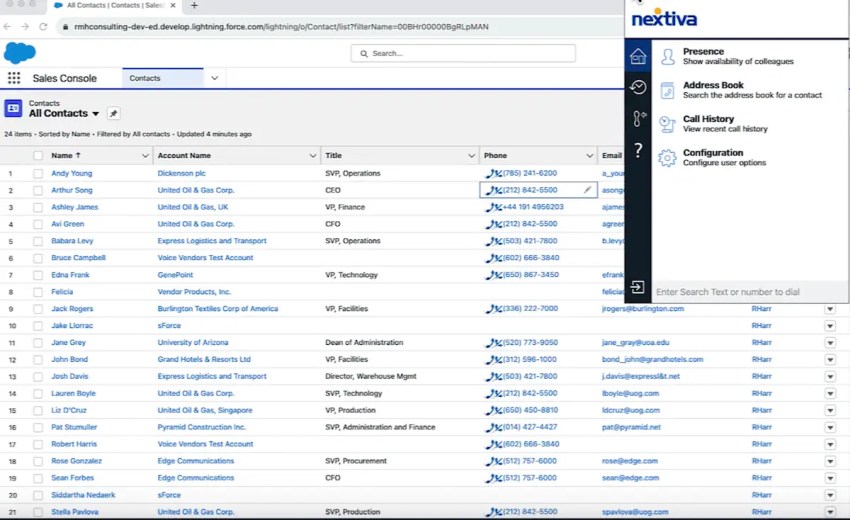Open the Title column dropdown
This screenshot has width=850, height=520.
(x=472, y=156)
